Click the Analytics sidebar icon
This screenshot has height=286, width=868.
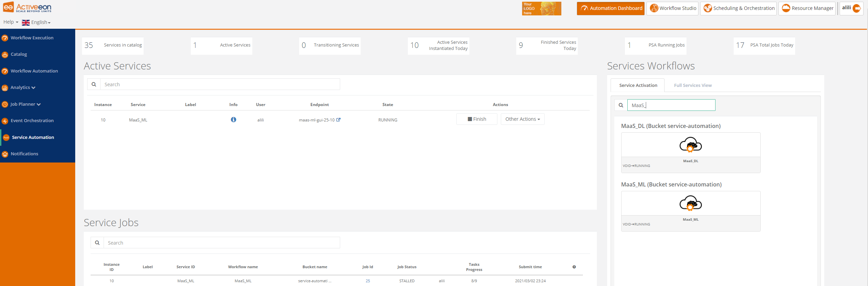5,88
